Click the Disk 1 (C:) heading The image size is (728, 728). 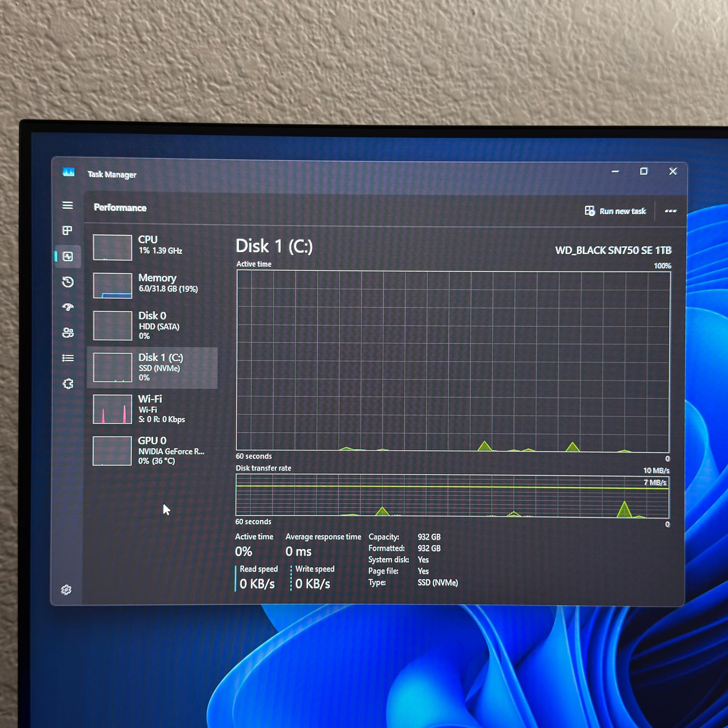[274, 246]
